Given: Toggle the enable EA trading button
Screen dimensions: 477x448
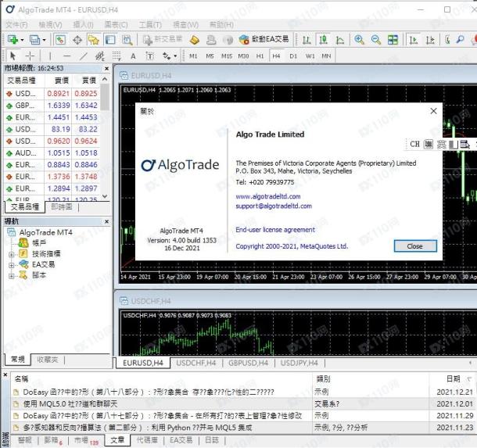Looking at the screenshot, I should (x=264, y=40).
